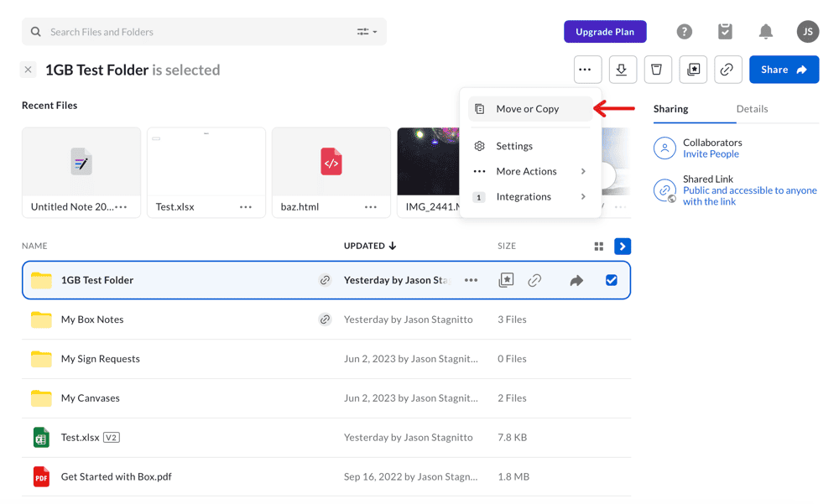Collapse the right sidebar with blue chevron
The image size is (839, 504).
(623, 246)
